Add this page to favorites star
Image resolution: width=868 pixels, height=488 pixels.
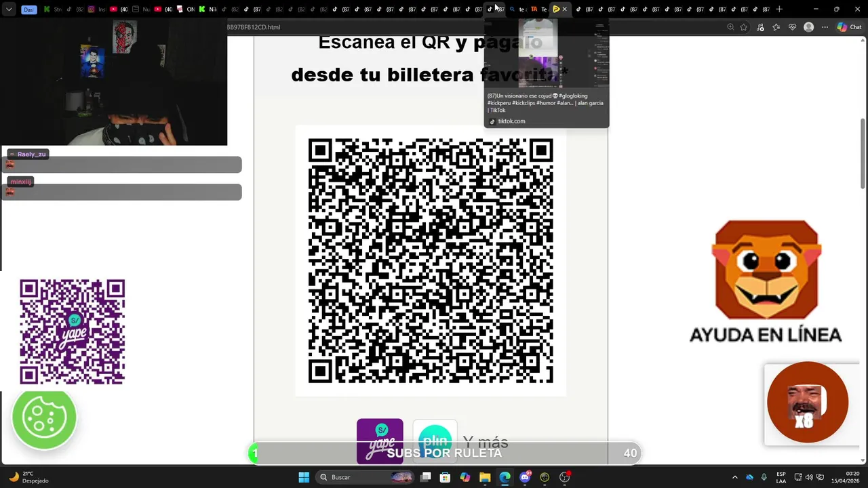coord(744,27)
